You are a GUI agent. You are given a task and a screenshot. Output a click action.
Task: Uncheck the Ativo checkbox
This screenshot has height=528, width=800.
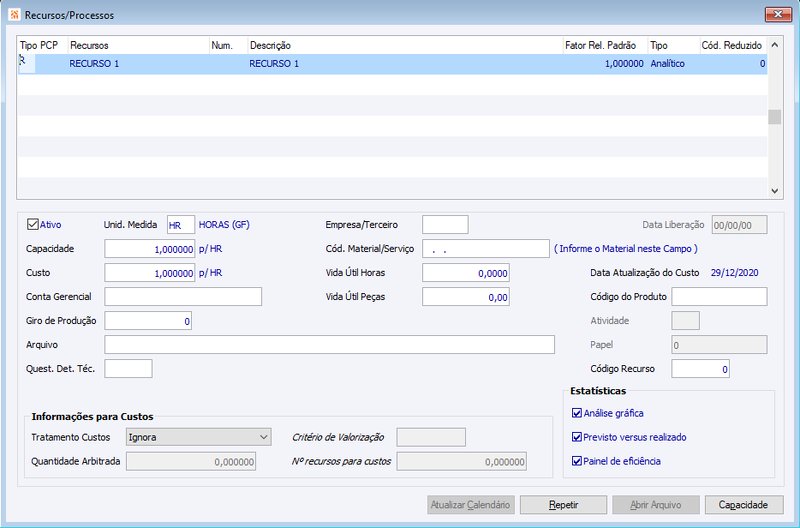(x=33, y=224)
